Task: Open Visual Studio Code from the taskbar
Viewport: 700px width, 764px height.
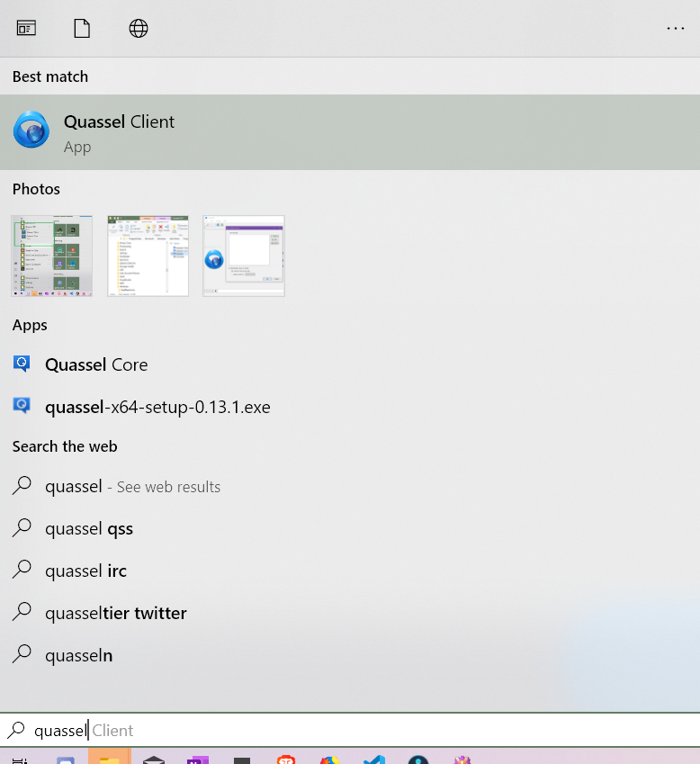Action: [374, 759]
